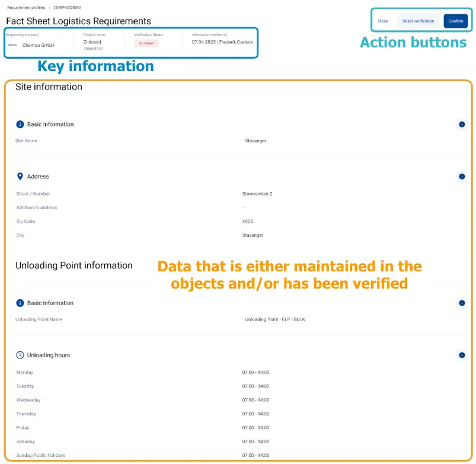Select Wednesday hours 07:00 - 14:00
The width and height of the screenshot is (476, 464).
pos(255,400)
